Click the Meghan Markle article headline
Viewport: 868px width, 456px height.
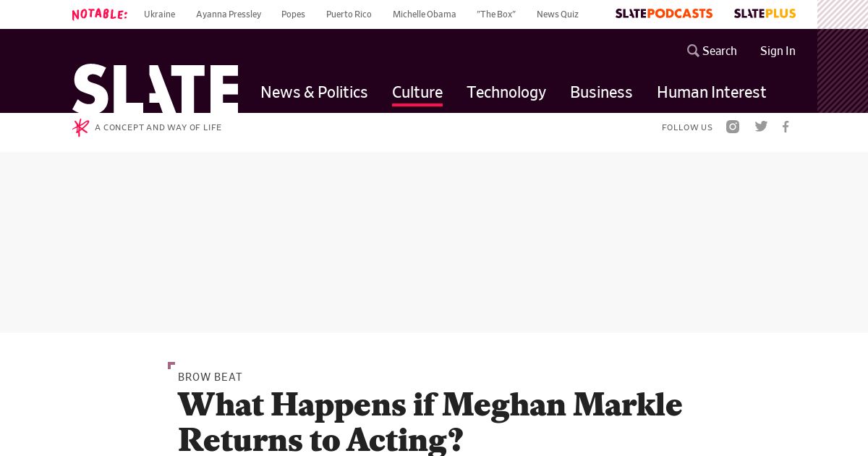430,422
